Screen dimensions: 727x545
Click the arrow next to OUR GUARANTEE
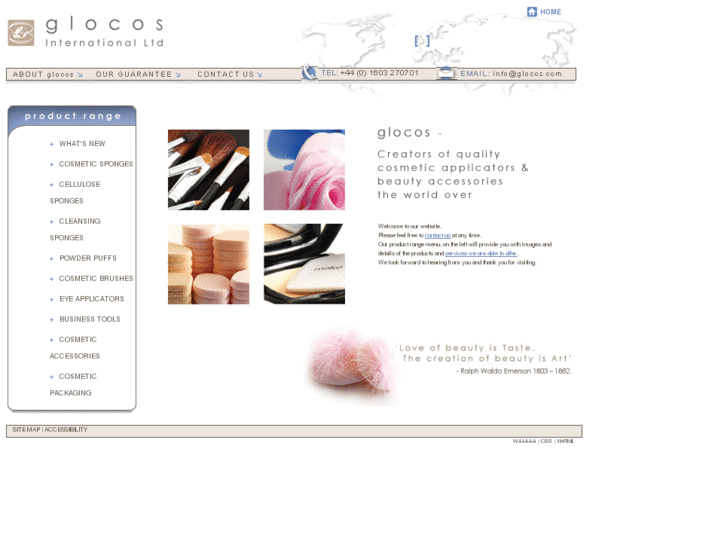(x=178, y=75)
